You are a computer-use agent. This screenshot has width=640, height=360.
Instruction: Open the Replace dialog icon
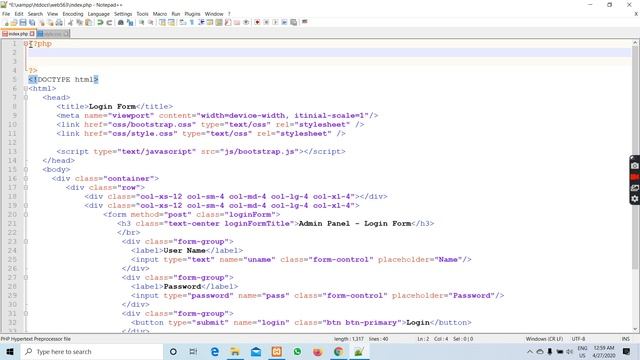[x=130, y=22]
